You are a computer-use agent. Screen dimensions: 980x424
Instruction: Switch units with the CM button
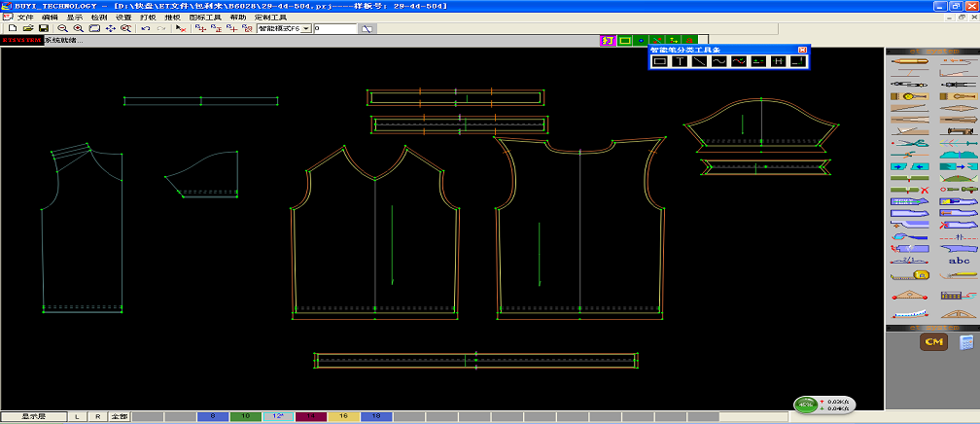click(933, 341)
